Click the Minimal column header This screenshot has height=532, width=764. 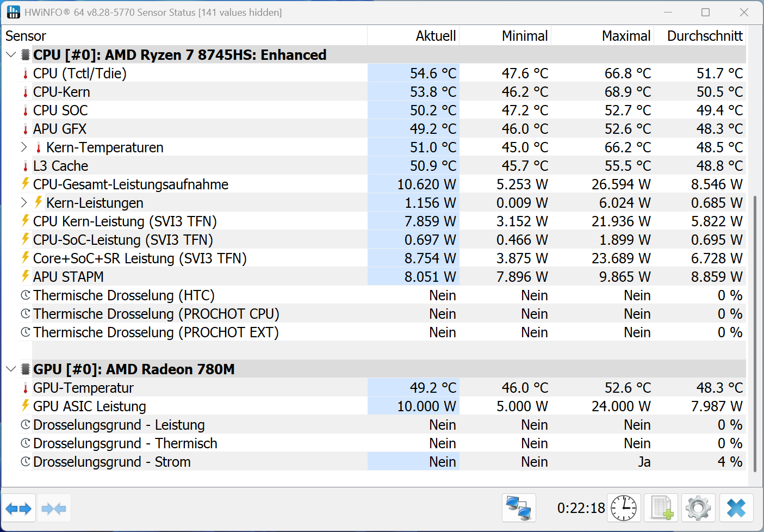click(505, 36)
